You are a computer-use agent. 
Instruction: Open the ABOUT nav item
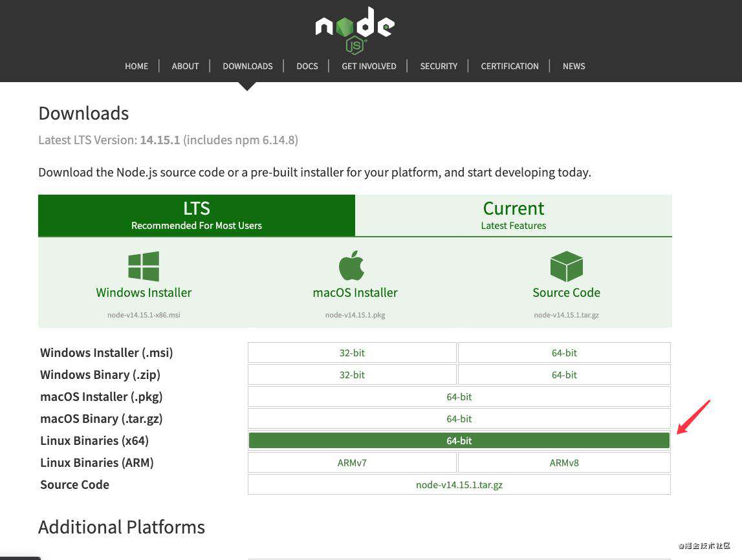tap(185, 66)
